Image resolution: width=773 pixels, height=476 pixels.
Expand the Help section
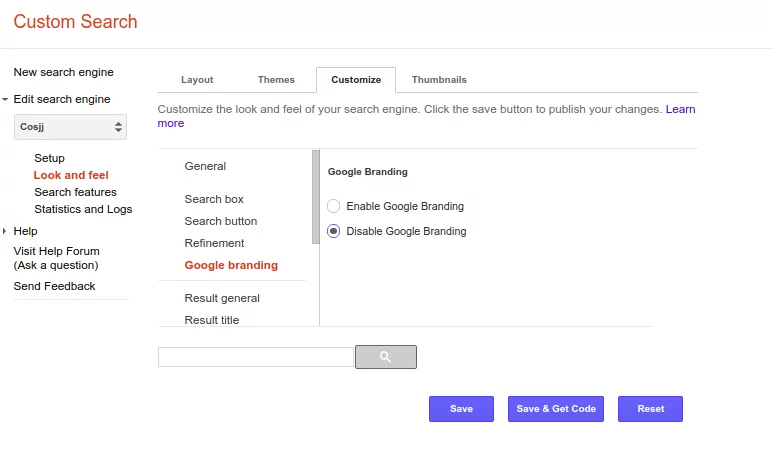pyautogui.click(x=6, y=232)
